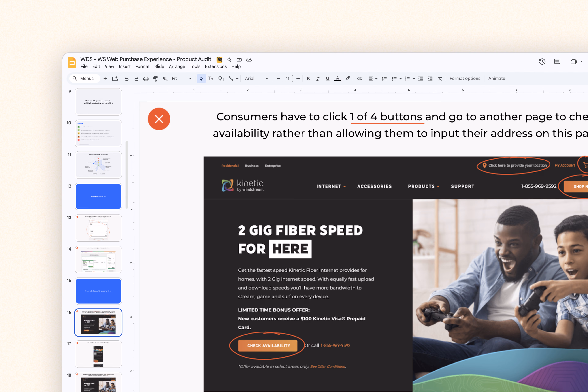Open the move to folder icon

(x=239, y=60)
